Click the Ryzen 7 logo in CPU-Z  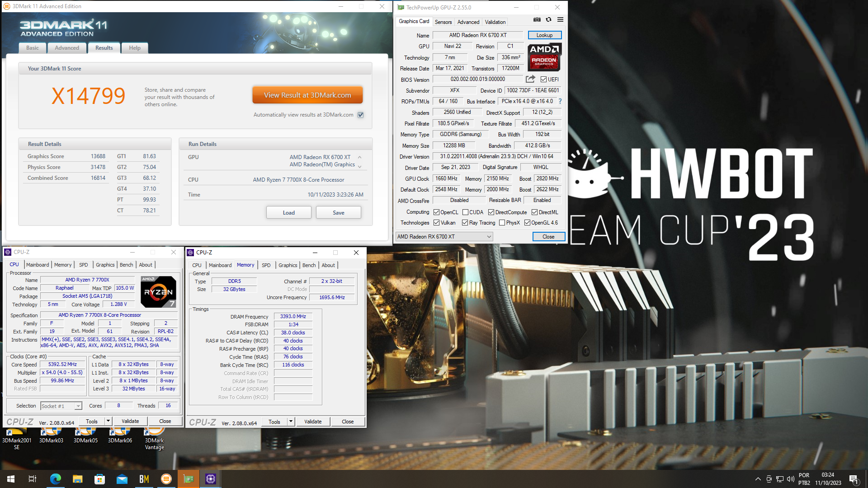pyautogui.click(x=158, y=292)
